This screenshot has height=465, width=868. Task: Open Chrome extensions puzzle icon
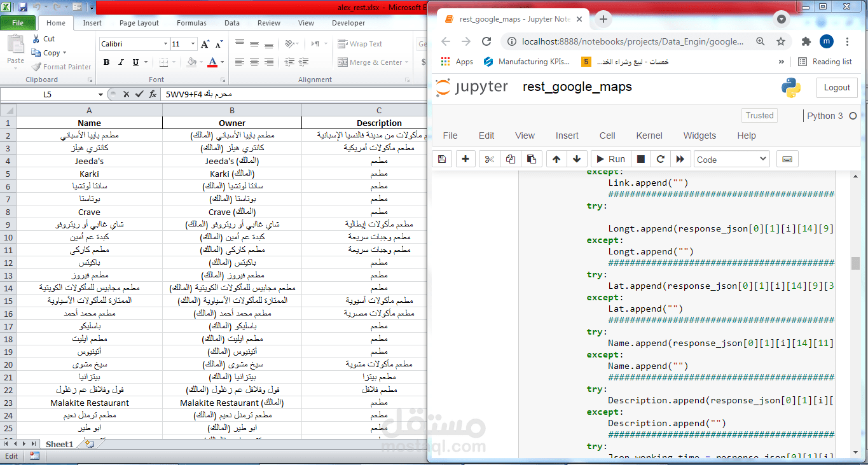[x=806, y=41]
